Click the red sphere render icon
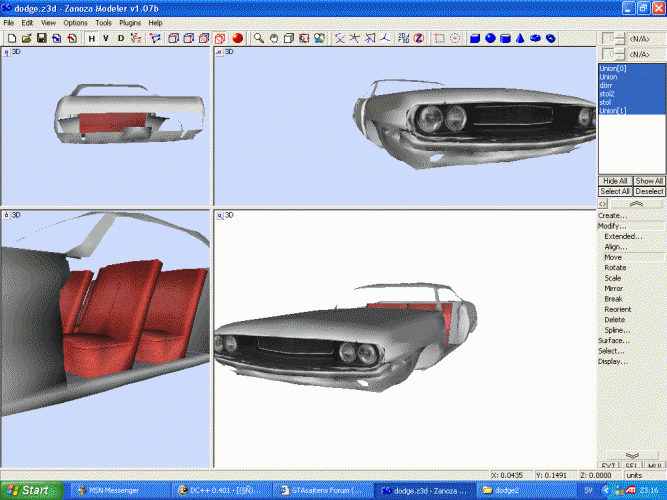667x500 pixels. point(238,39)
